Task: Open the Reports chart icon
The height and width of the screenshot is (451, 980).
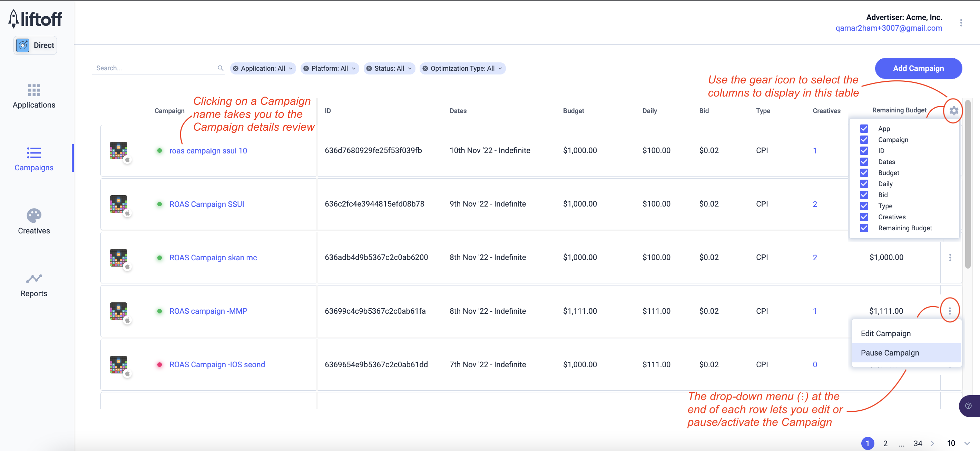Action: tap(34, 279)
